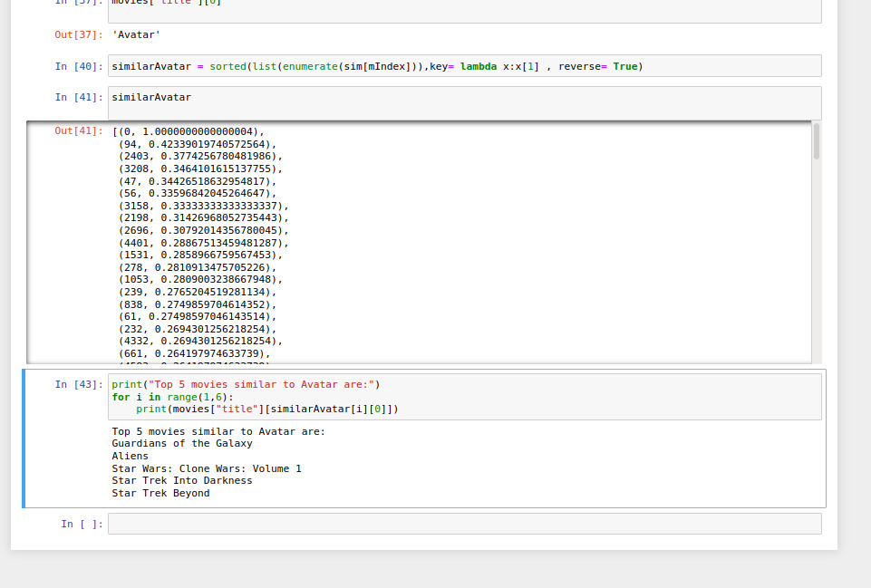The height and width of the screenshot is (588, 871).
Task: Click the Out[41] output scrollbar thumb
Action: pyautogui.click(x=816, y=141)
